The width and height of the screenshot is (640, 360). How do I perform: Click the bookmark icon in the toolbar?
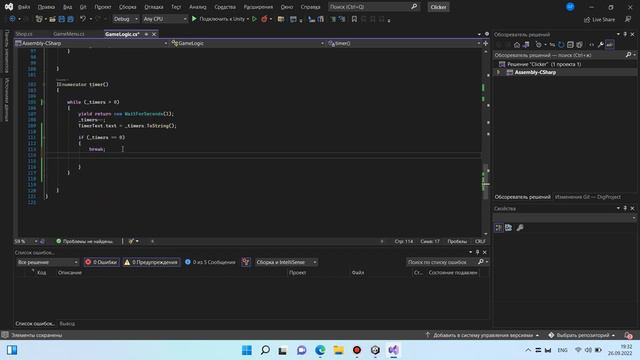(354, 19)
